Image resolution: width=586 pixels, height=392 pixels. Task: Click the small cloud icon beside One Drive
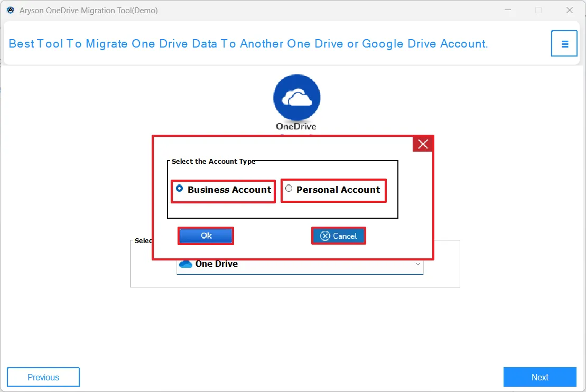click(x=185, y=264)
